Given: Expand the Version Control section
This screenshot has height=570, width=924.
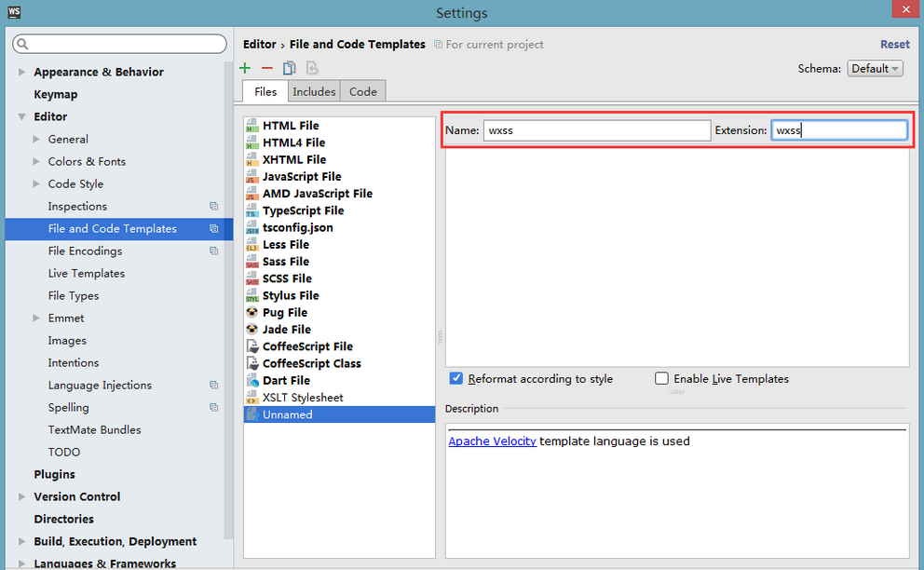Looking at the screenshot, I should click(x=21, y=496).
